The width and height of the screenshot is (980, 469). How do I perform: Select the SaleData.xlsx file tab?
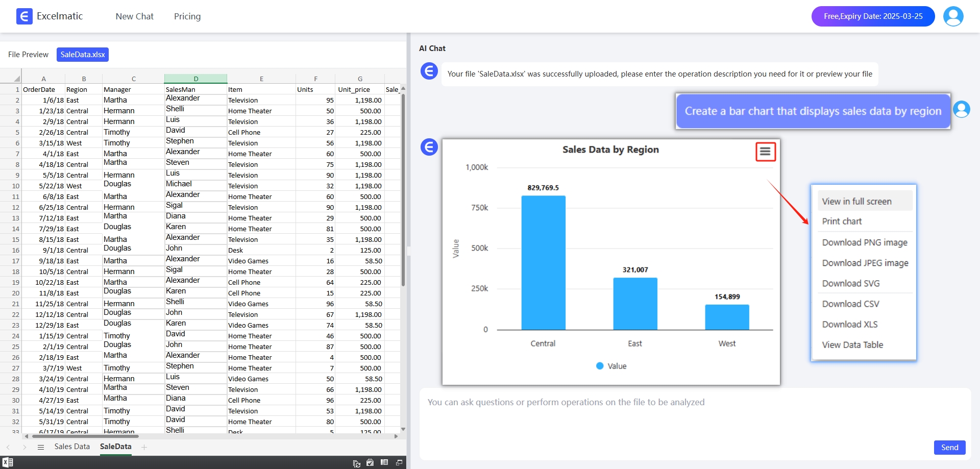pos(83,55)
